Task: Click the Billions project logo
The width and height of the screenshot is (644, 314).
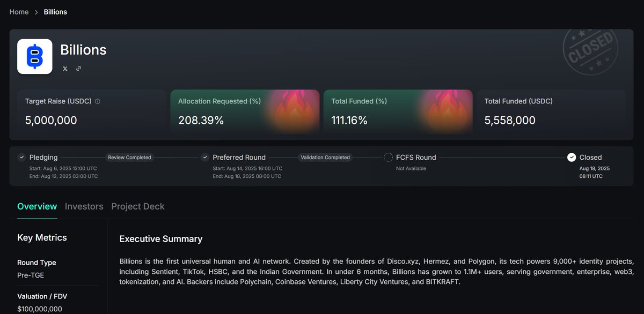Action: pyautogui.click(x=35, y=56)
